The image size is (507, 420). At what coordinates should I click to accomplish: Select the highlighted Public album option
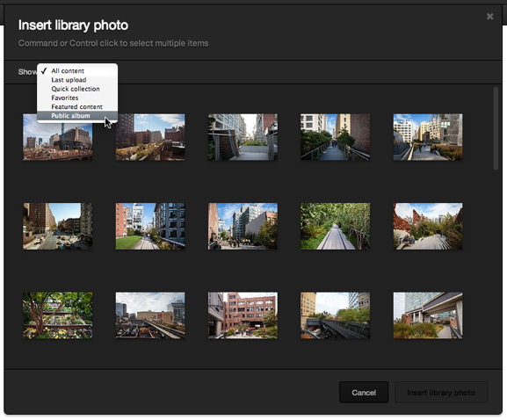[x=77, y=116]
